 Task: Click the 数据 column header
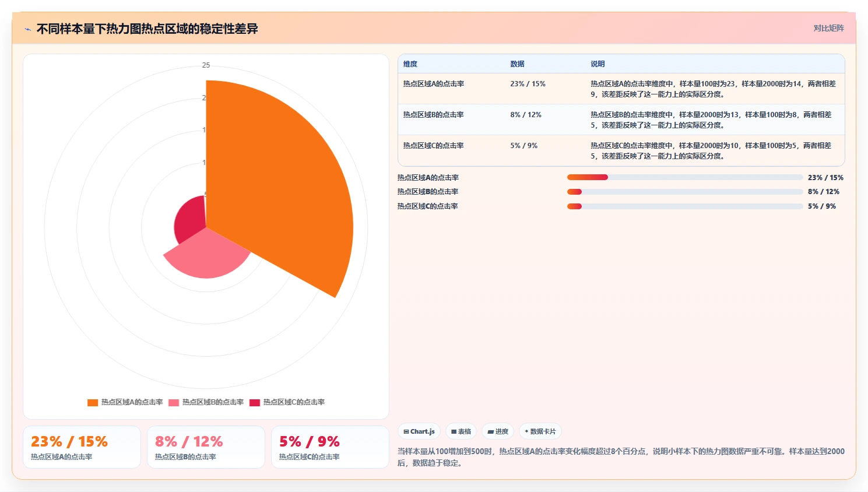pyautogui.click(x=518, y=64)
